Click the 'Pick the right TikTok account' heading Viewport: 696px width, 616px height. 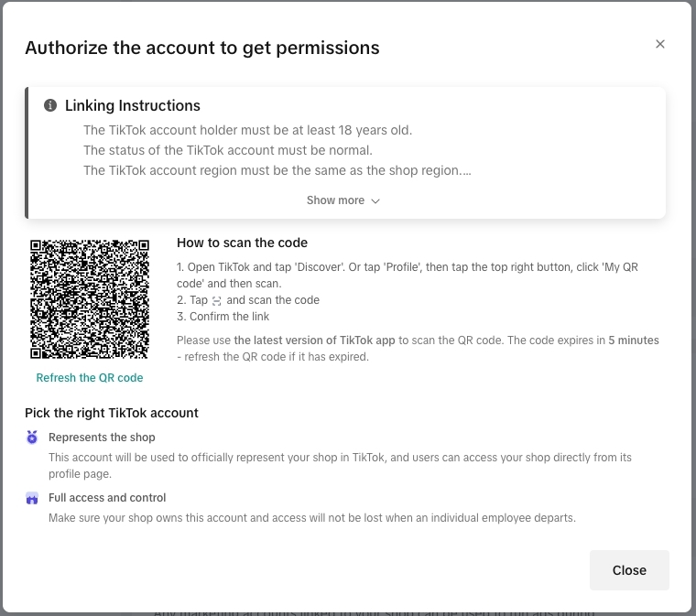coord(112,413)
